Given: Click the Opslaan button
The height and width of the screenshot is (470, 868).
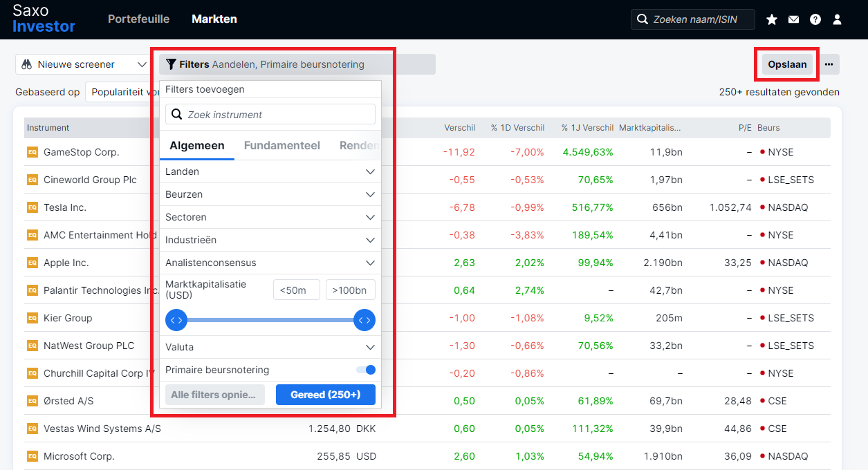Looking at the screenshot, I should coord(788,64).
